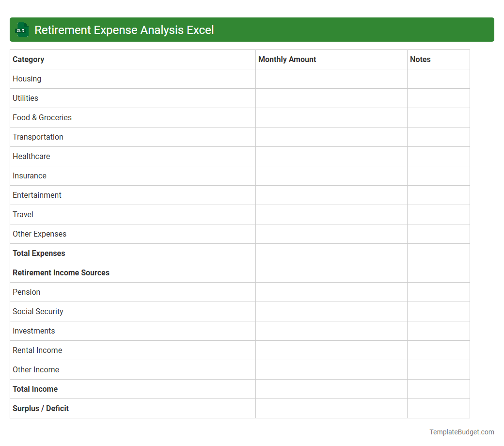Click the Monthly Amount column header

point(287,59)
